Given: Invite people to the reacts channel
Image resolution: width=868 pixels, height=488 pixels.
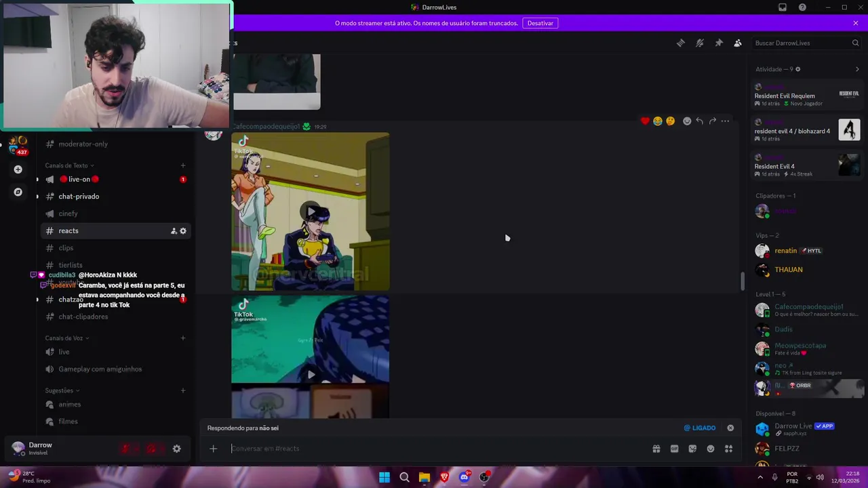Looking at the screenshot, I should [x=174, y=231].
